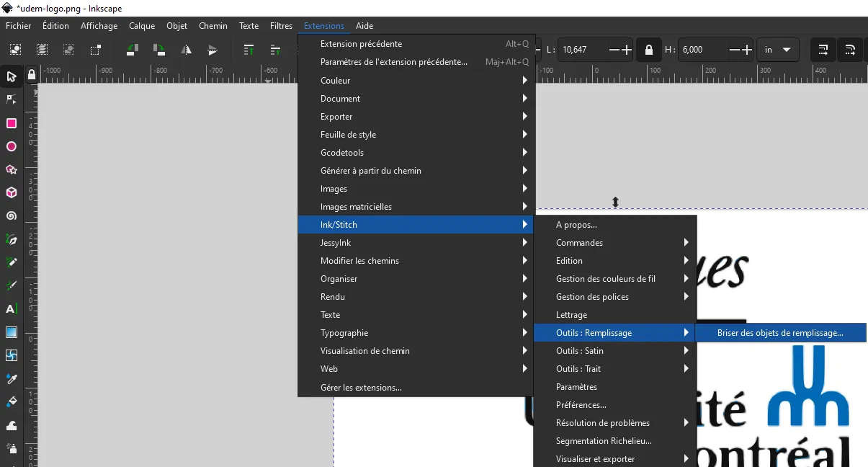The height and width of the screenshot is (467, 868).
Task: Choose the Rectangle tool
Action: (12, 123)
